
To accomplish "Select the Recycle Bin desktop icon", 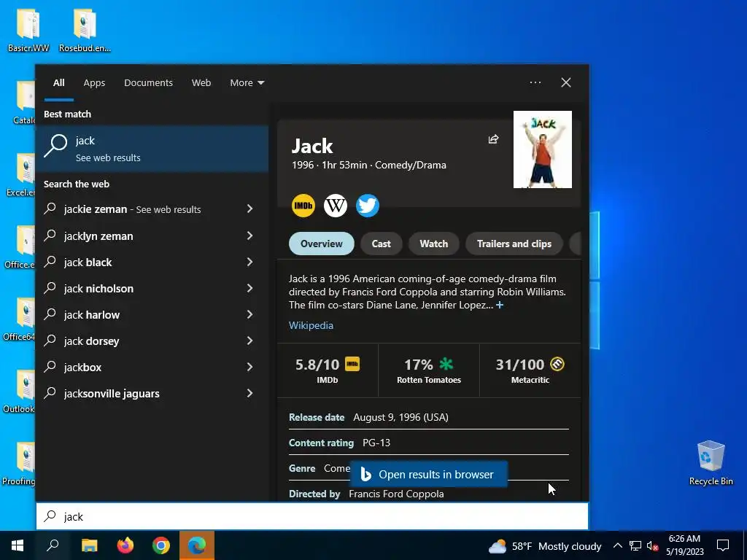I will click(711, 463).
